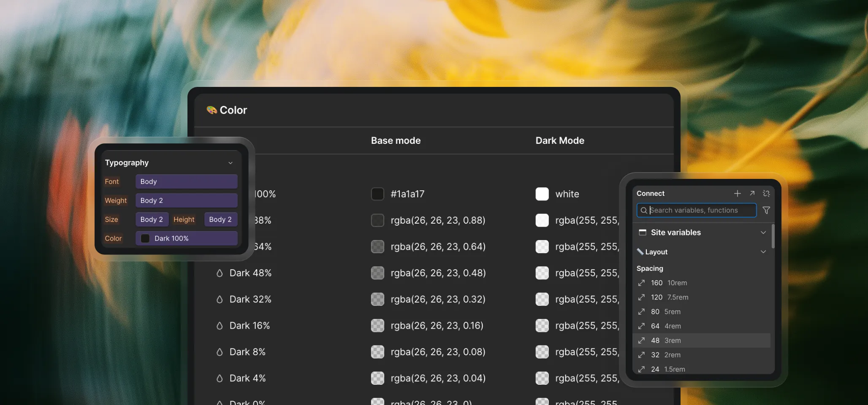Click the transparency checkbox beside rgba(26, 26, 23, 0.32)
The height and width of the screenshot is (405, 868).
tap(377, 299)
